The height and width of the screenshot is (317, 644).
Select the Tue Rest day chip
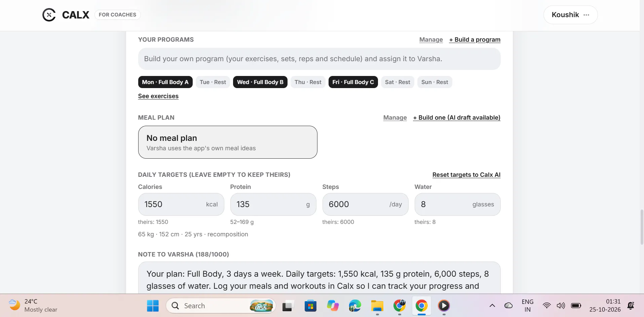click(213, 82)
